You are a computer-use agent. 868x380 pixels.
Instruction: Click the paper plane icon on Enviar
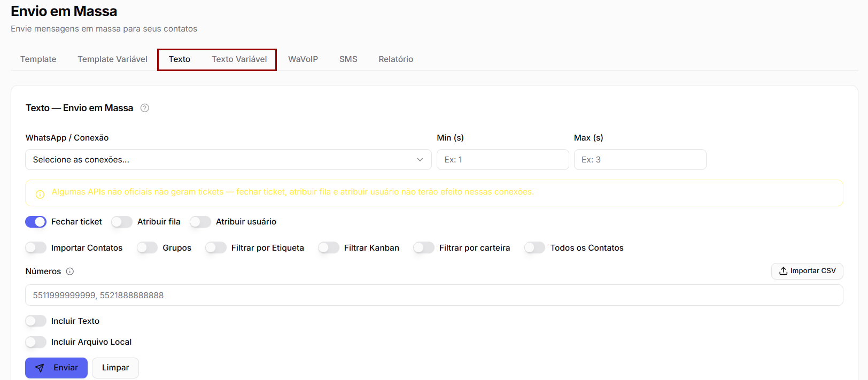40,368
